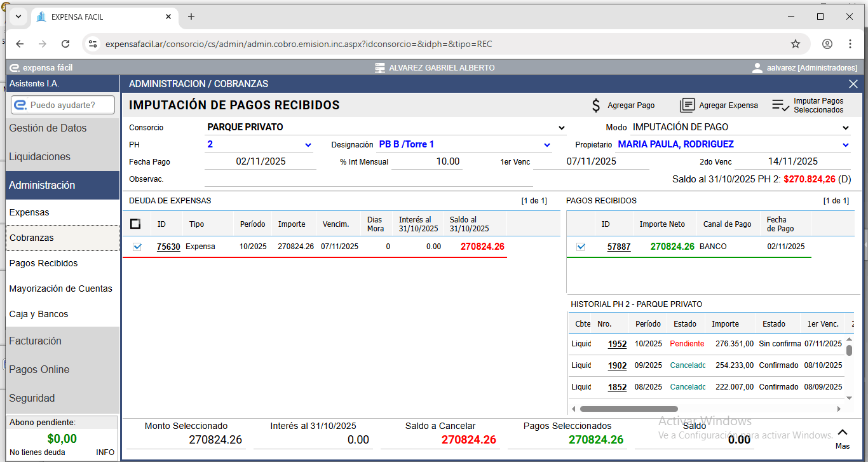Open Pagos Recibidos in the sidebar

coord(43,263)
